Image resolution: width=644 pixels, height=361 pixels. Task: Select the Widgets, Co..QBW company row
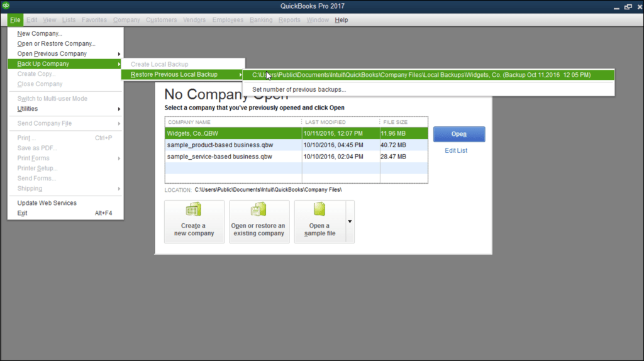(x=296, y=133)
